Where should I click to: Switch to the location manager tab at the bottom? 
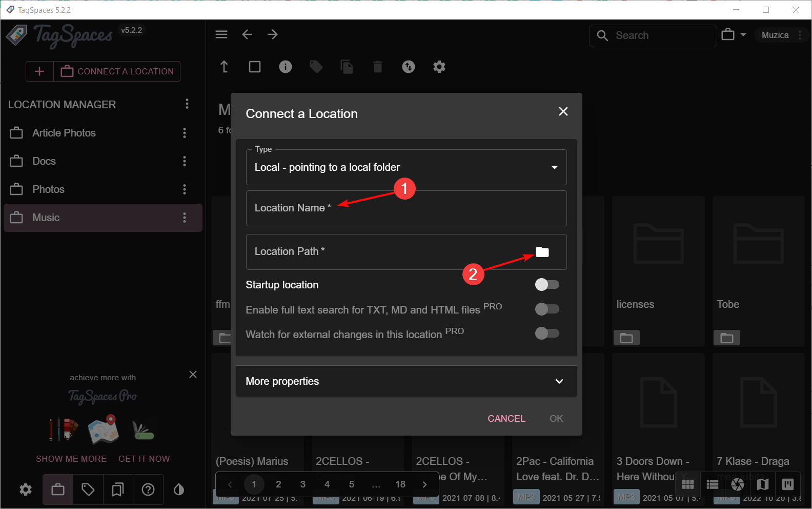(x=58, y=490)
